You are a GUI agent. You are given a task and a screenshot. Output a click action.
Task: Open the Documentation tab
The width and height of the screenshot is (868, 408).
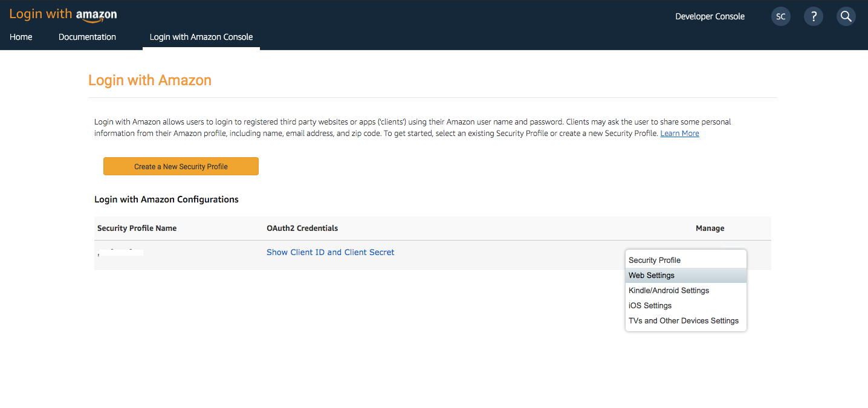tap(87, 37)
